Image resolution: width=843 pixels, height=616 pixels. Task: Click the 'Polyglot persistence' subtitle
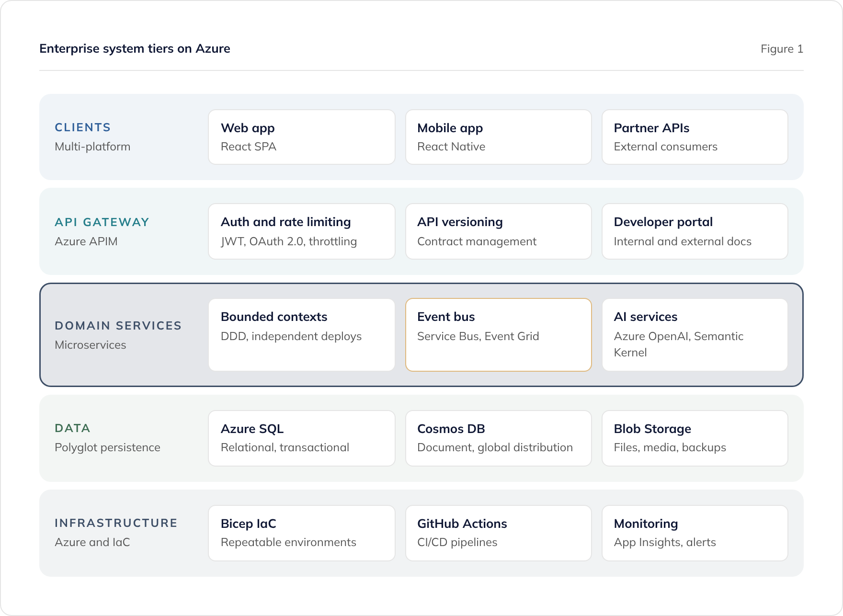(x=107, y=447)
